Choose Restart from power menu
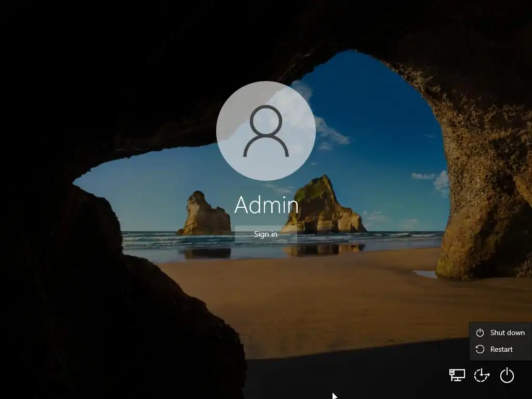 pos(500,349)
